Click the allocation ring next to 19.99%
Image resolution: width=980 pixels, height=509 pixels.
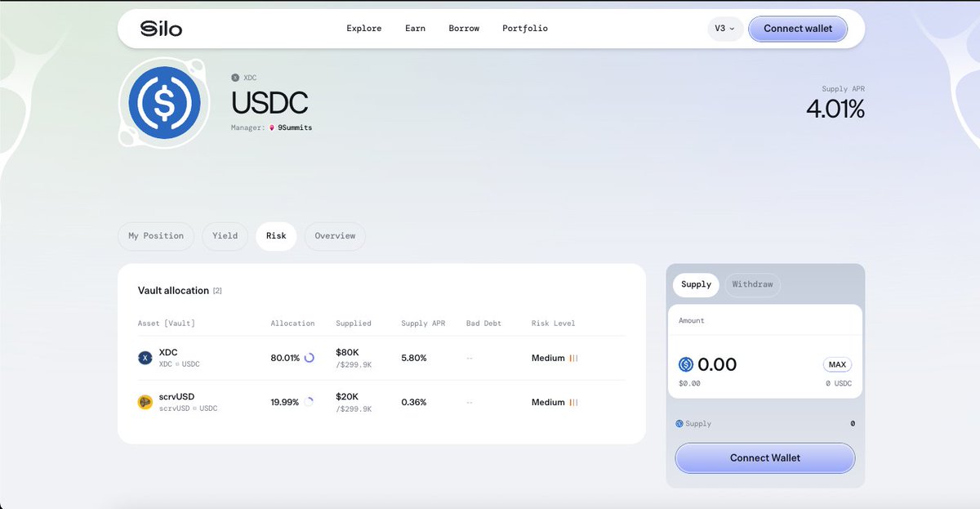[310, 402]
